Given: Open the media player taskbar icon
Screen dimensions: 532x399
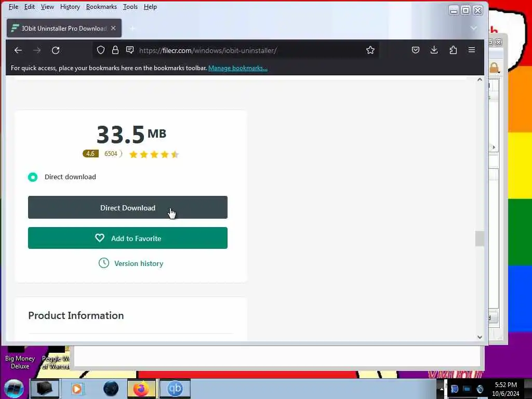Looking at the screenshot, I should click(77, 389).
